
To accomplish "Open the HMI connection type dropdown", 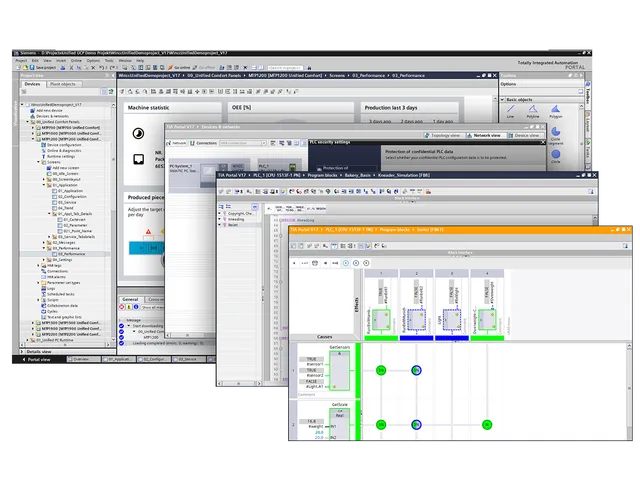I will point(264,143).
